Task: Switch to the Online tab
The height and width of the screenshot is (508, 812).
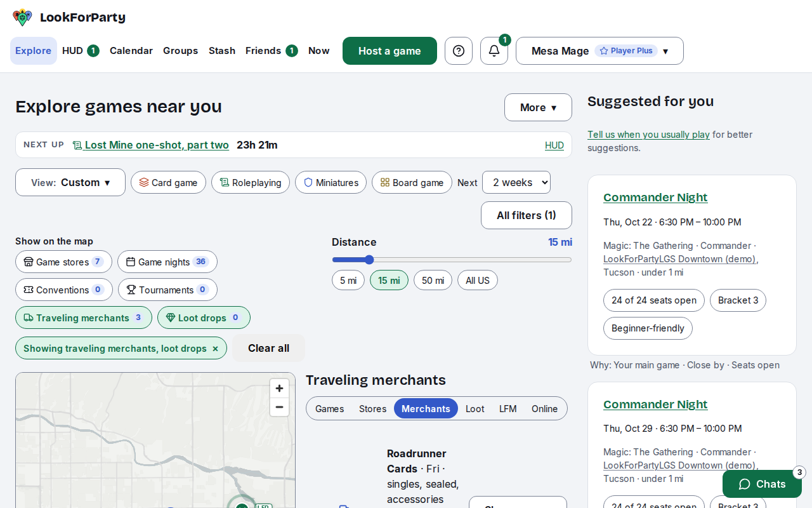Action: (x=545, y=408)
